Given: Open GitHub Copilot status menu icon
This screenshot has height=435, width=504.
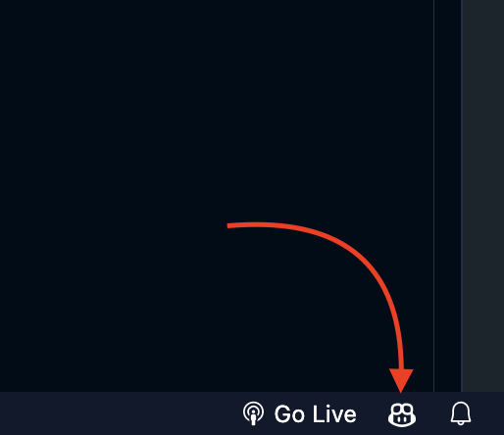Looking at the screenshot, I should (x=402, y=414).
